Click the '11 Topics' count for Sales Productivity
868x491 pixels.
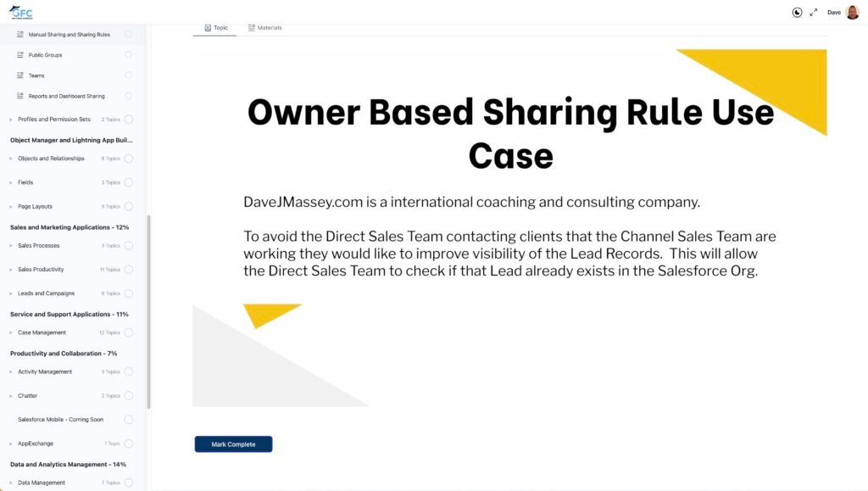coord(109,270)
